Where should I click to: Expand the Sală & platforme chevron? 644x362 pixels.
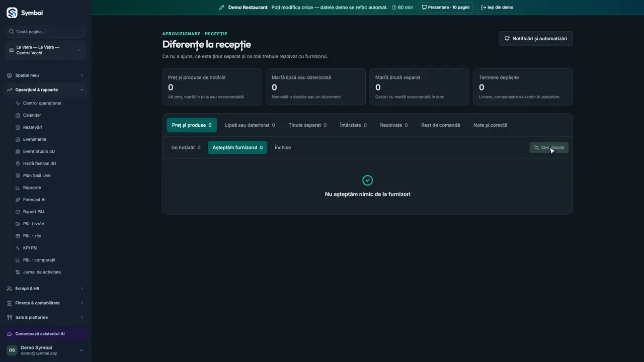82,317
